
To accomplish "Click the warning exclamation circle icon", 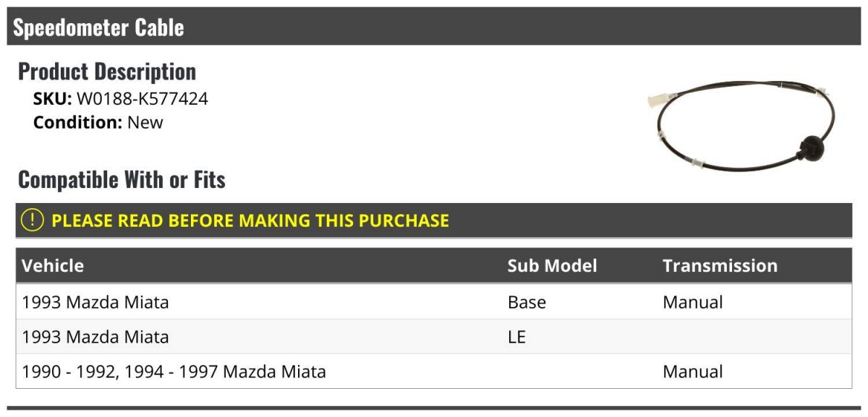I will [x=33, y=220].
